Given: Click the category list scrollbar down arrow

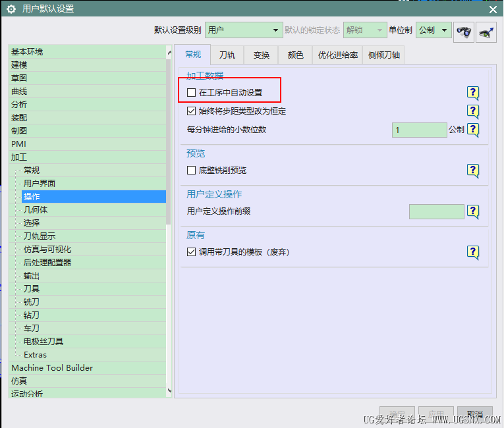Looking at the screenshot, I should tap(169, 391).
